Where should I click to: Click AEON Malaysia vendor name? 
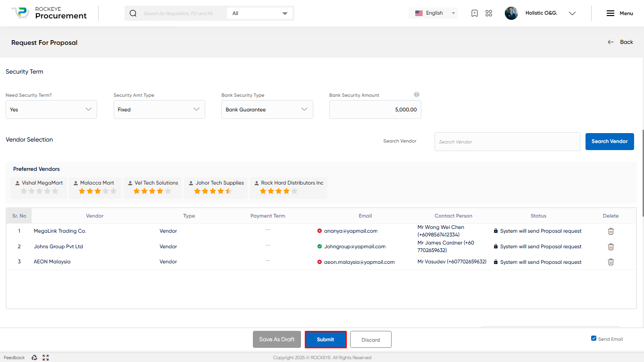tap(52, 261)
